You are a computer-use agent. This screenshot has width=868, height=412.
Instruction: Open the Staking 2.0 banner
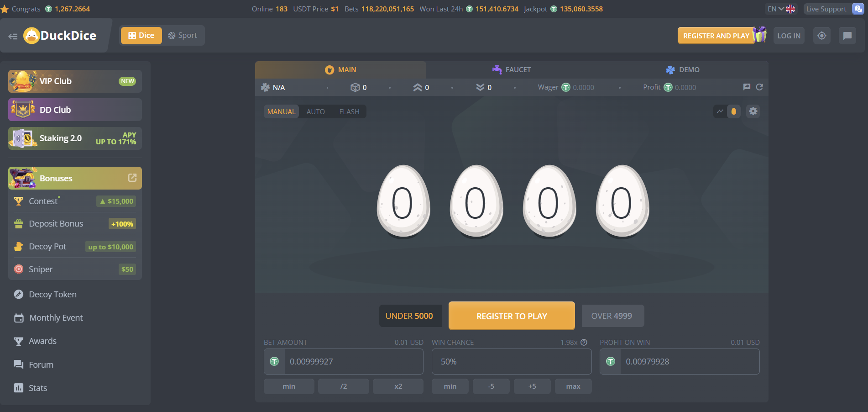tap(75, 138)
